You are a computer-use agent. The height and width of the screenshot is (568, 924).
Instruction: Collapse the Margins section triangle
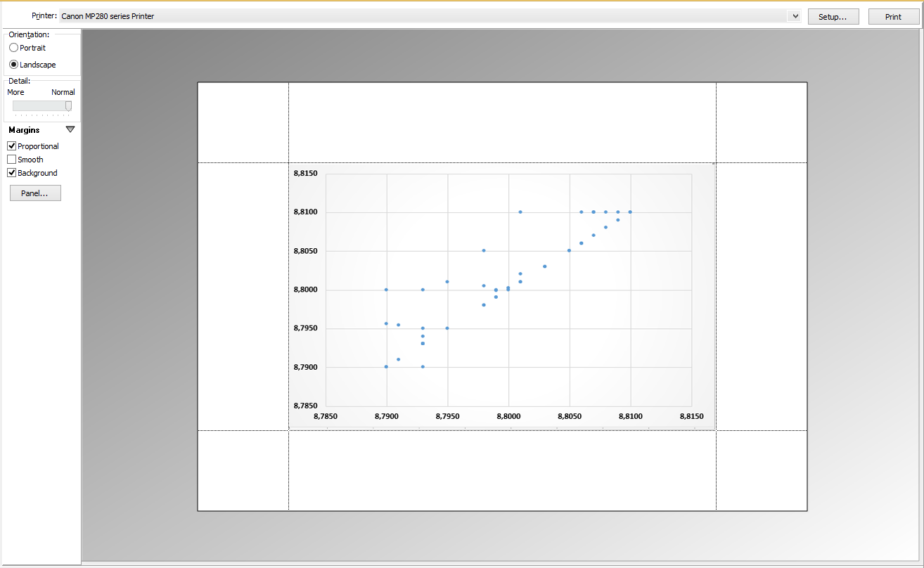[x=70, y=129]
